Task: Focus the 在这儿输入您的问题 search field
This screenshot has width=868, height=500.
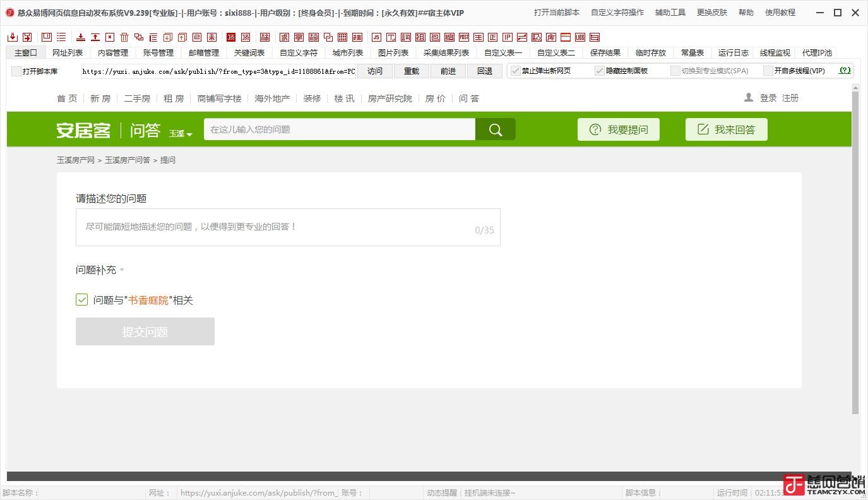Action: [x=340, y=129]
